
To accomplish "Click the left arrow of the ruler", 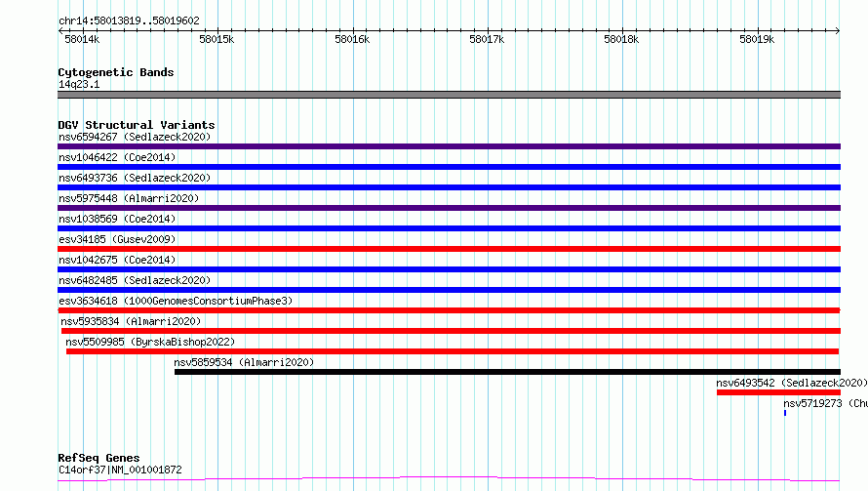I will click(60, 30).
